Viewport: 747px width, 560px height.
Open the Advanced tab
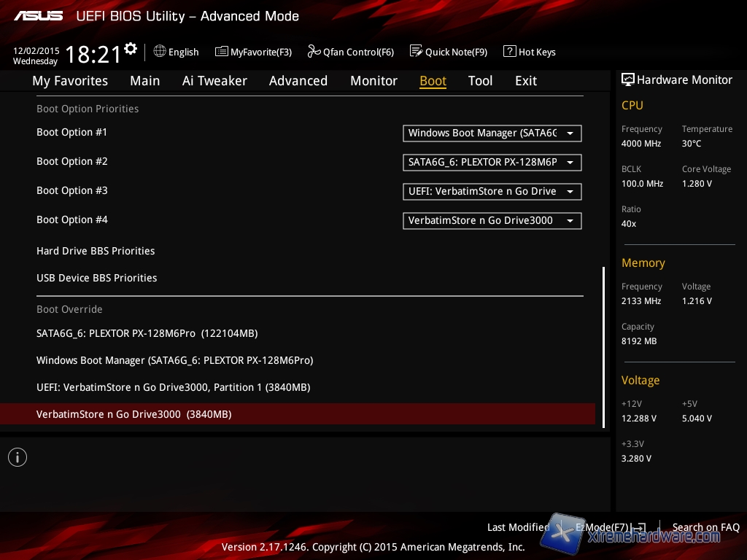[298, 81]
